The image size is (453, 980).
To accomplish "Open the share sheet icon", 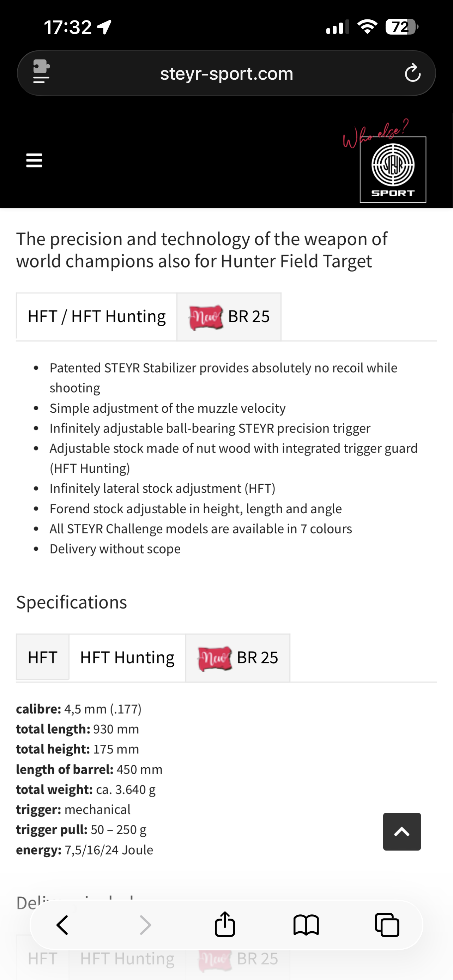I will coord(225,924).
